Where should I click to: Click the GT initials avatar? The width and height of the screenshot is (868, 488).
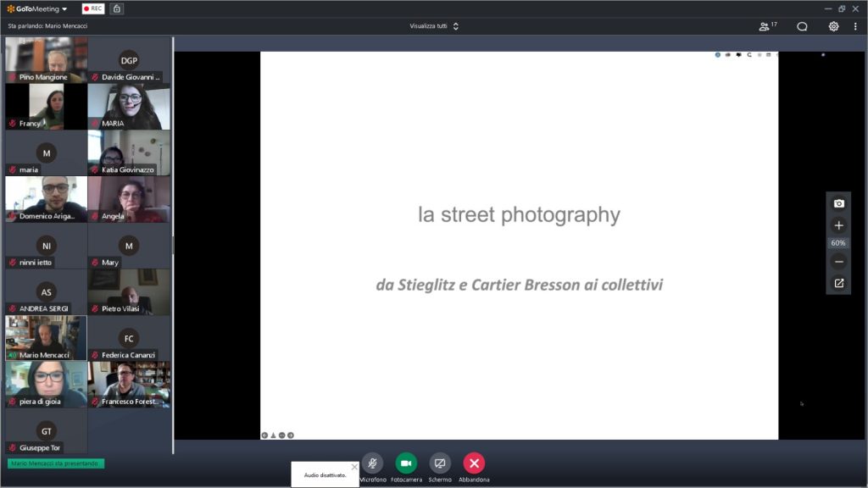tap(47, 431)
